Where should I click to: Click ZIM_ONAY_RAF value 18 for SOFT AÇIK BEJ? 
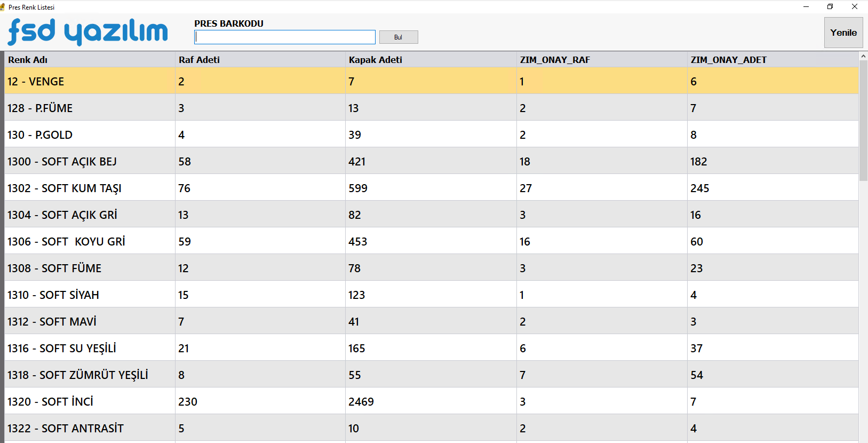tap(525, 162)
